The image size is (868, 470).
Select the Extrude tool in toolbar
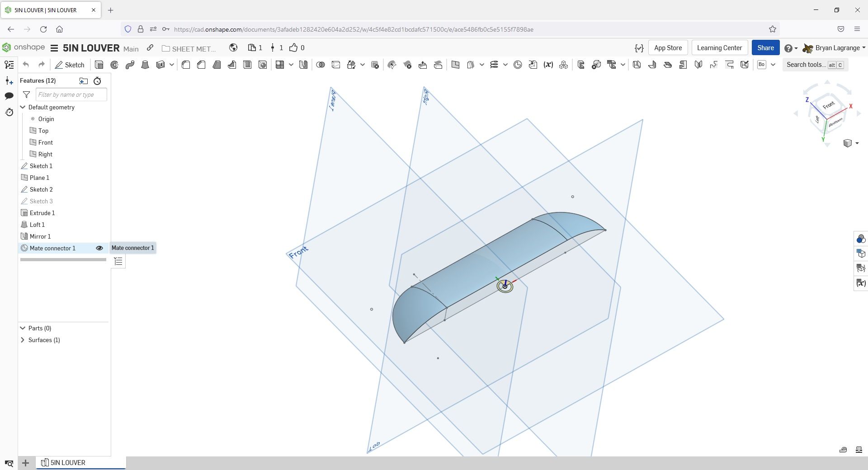tap(99, 65)
